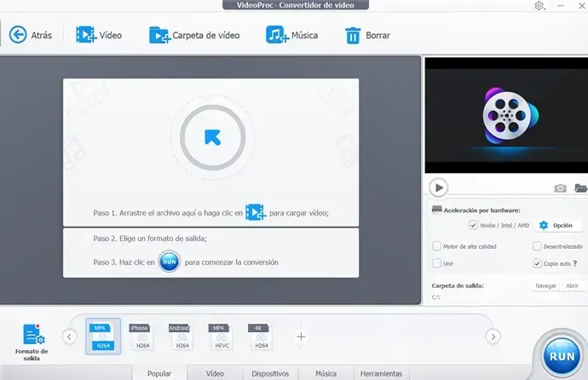Enable Motor de alta calidad
Screen dimensions: 588x380
(x=436, y=246)
